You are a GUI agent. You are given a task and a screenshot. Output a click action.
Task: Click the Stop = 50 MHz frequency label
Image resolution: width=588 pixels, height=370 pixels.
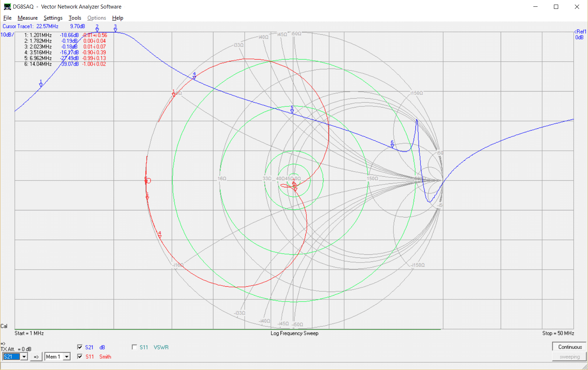click(x=558, y=333)
